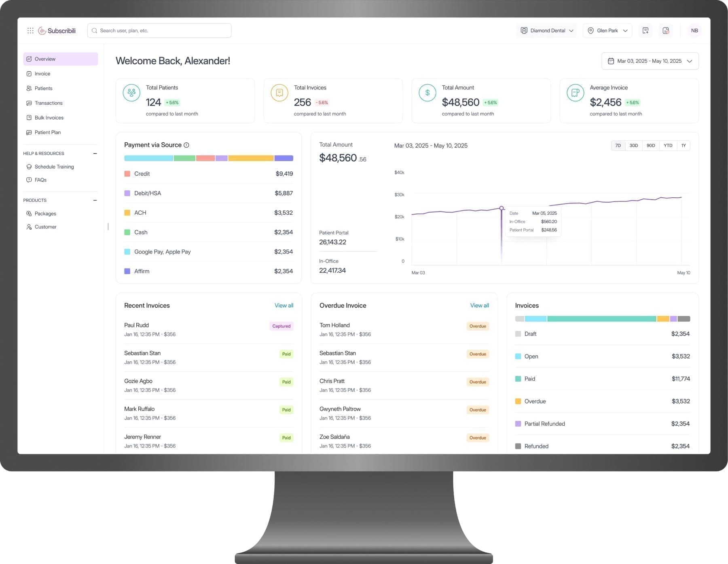Click the location pin icon beside Glen Park
Viewport: 728px width, 564px height.
tap(590, 31)
